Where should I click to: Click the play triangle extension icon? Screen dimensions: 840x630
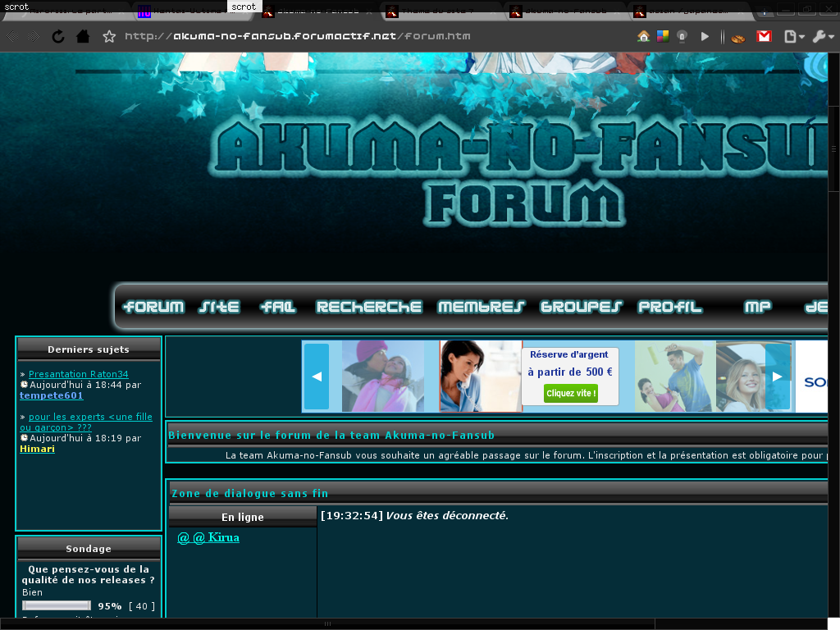[705, 36]
